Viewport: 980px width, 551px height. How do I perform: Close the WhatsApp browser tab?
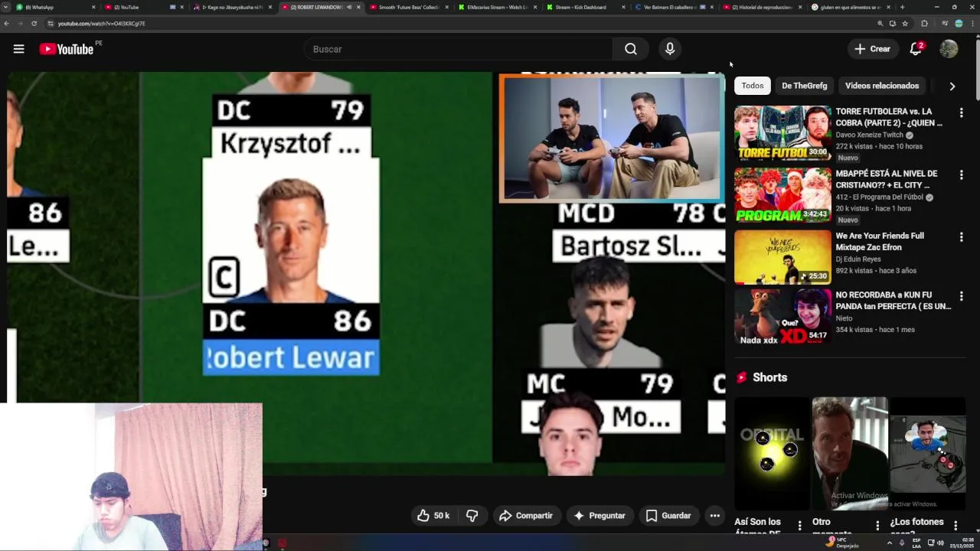coord(94,7)
